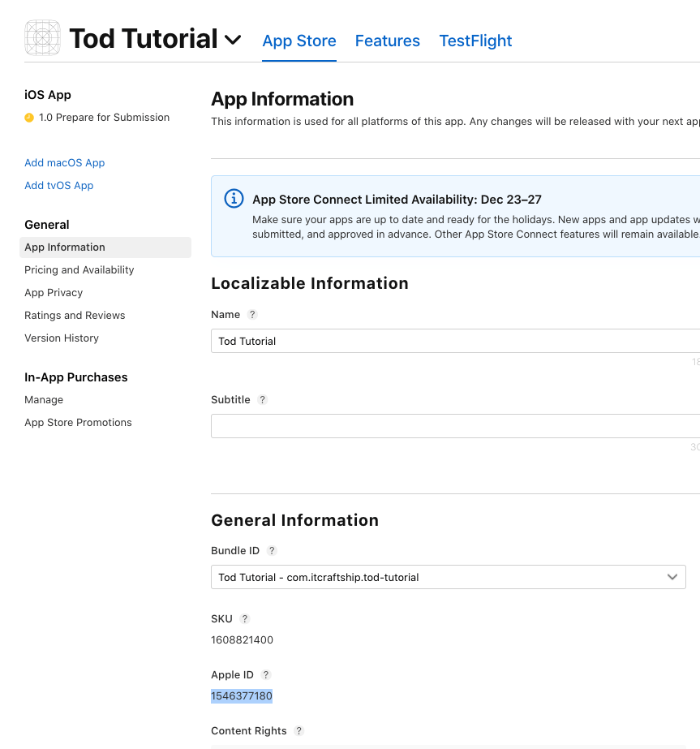Open the Bundle ID dropdown
Viewport: 700px width, 749px height.
click(449, 577)
